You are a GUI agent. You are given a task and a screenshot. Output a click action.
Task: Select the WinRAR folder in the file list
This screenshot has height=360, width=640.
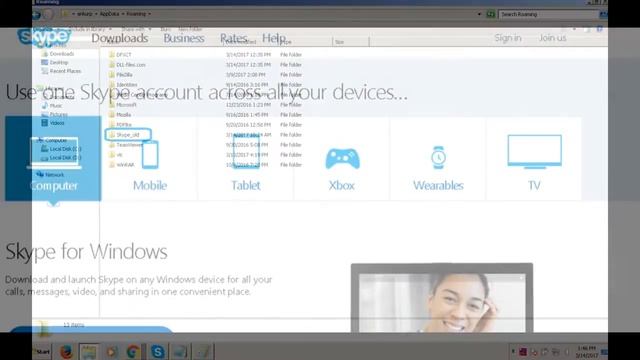tap(125, 165)
